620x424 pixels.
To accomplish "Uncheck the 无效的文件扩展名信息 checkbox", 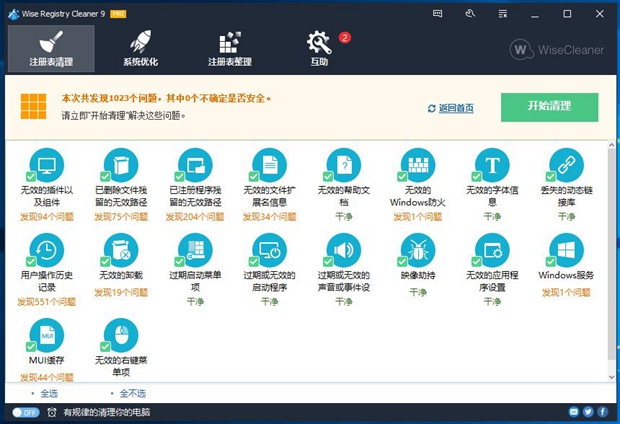I will pyautogui.click(x=254, y=176).
